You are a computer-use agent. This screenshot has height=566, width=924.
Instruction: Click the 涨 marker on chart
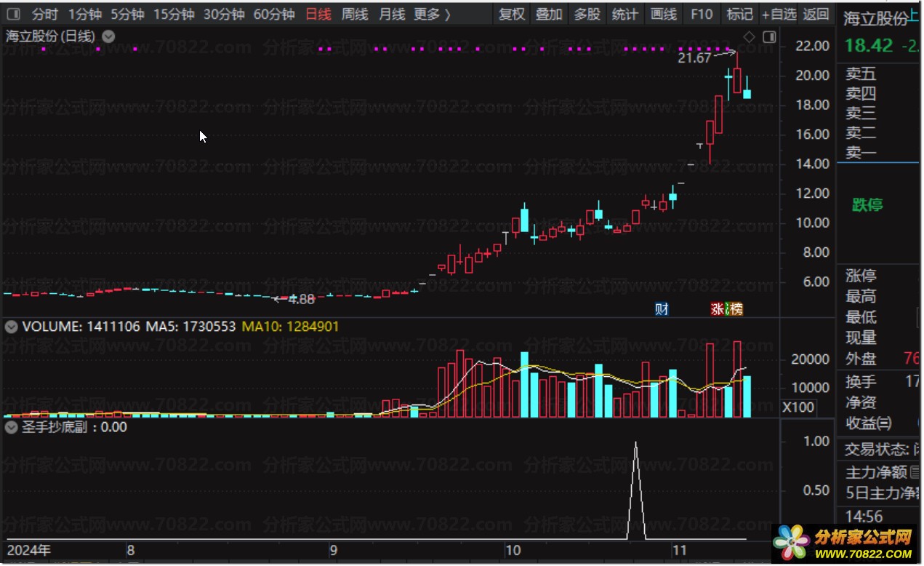coord(718,309)
